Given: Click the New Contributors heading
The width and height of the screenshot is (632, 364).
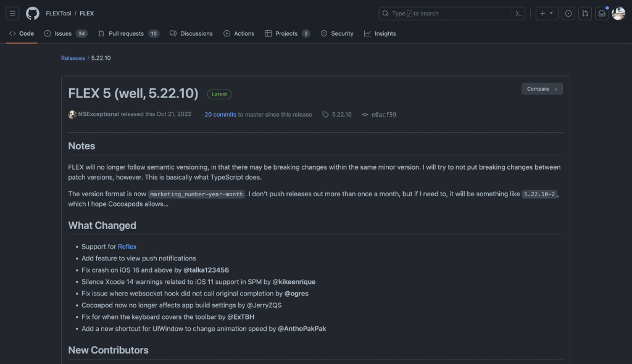Looking at the screenshot, I should click(108, 350).
